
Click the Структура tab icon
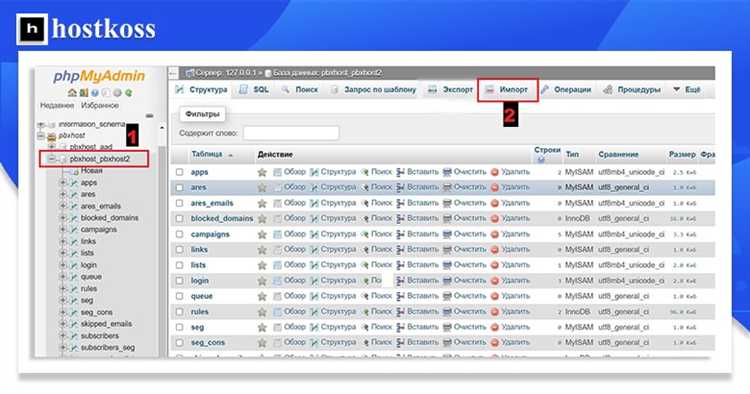click(x=180, y=89)
